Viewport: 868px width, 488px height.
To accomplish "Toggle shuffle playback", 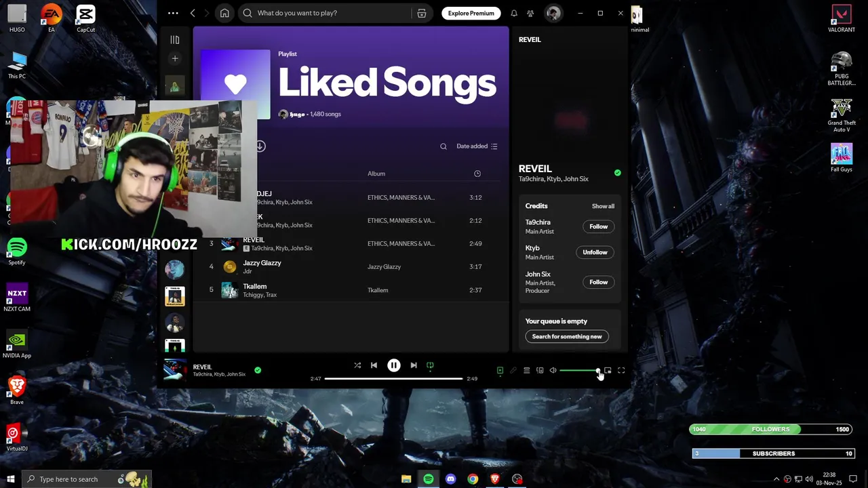I will click(357, 365).
